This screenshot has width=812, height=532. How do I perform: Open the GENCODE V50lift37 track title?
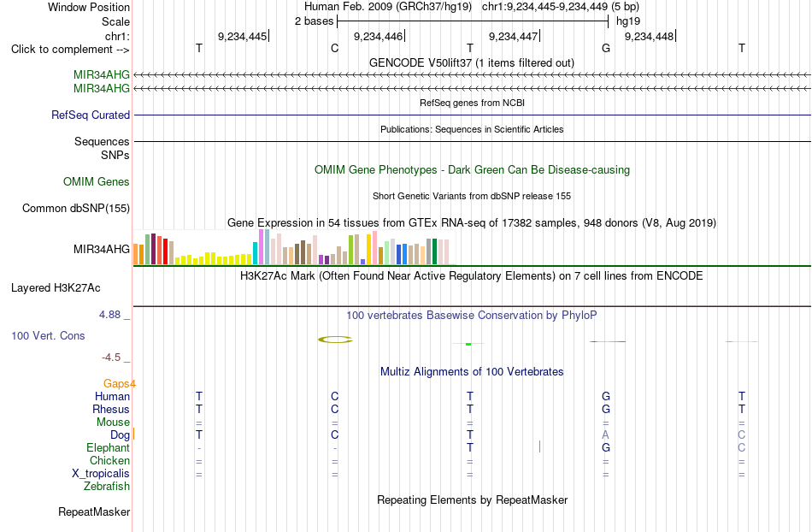point(472,62)
